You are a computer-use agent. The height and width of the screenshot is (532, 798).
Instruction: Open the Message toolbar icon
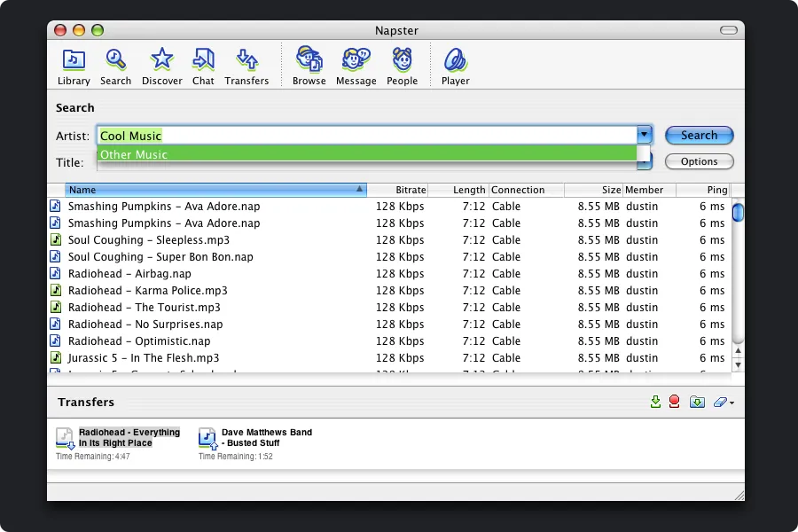point(356,66)
